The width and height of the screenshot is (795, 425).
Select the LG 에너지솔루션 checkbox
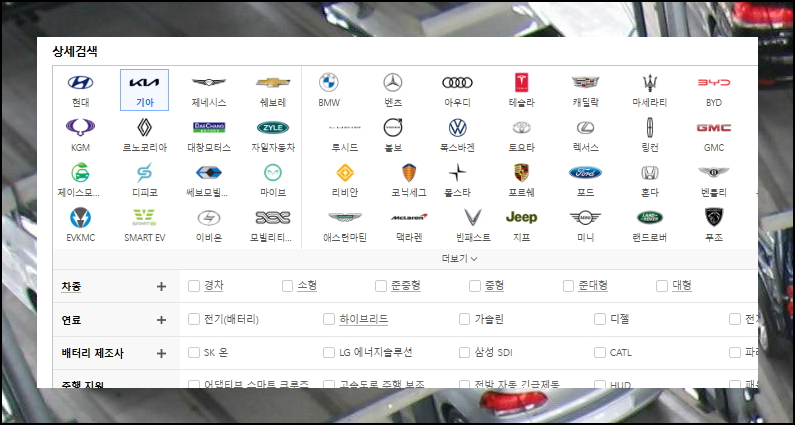[x=329, y=352]
